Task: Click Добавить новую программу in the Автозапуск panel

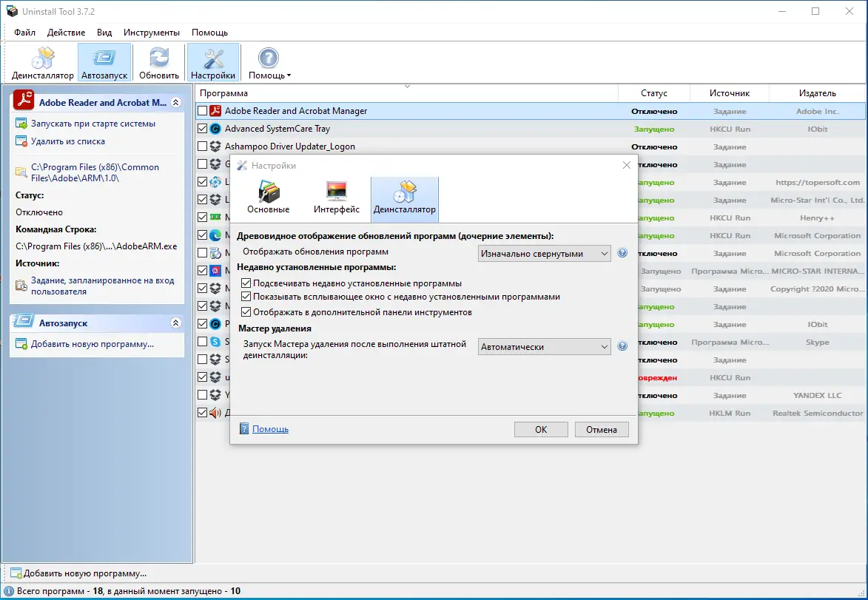Action: click(92, 344)
